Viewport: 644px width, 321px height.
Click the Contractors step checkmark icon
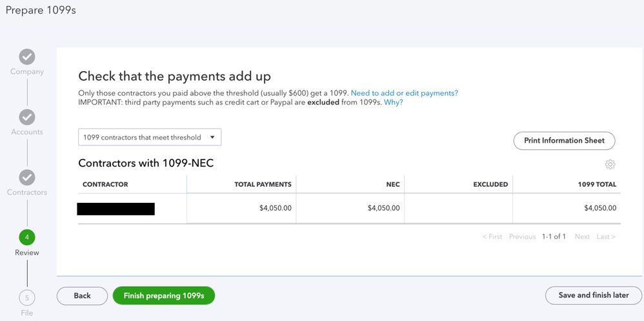(x=27, y=177)
